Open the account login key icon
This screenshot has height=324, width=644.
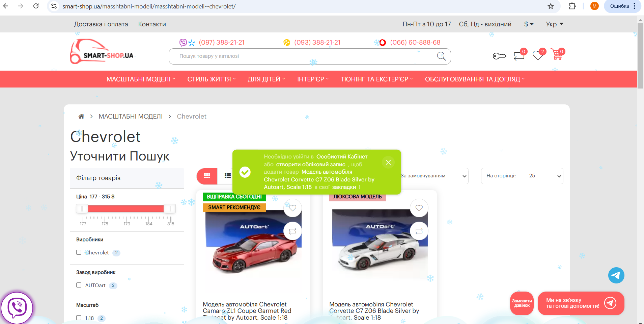click(x=499, y=56)
